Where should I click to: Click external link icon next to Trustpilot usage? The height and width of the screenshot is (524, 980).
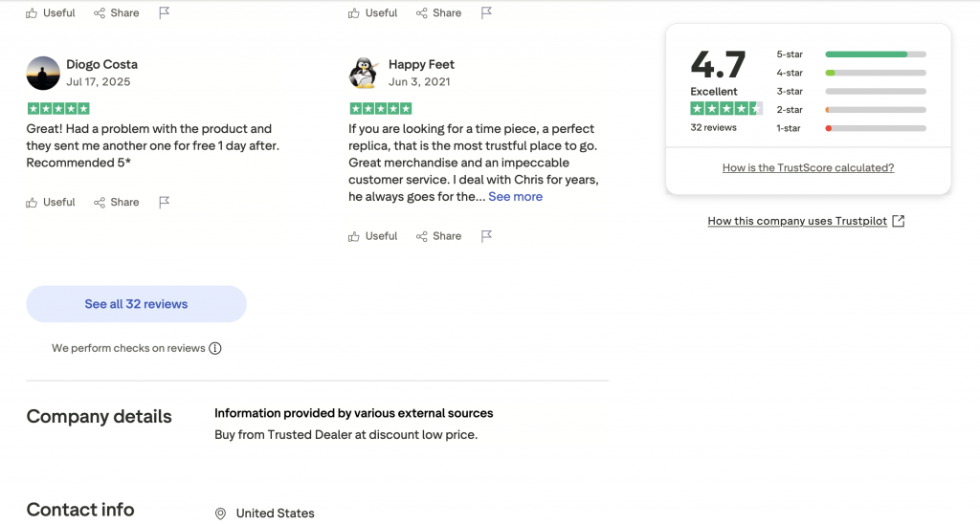(898, 221)
